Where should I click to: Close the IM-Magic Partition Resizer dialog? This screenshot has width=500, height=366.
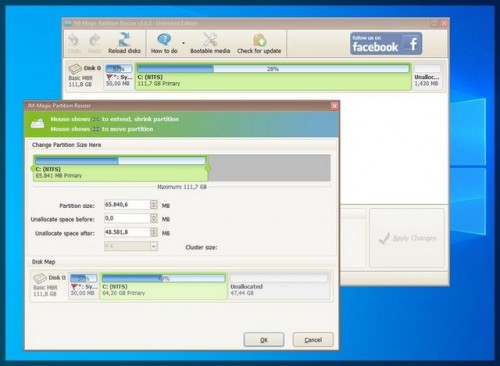[x=334, y=106]
